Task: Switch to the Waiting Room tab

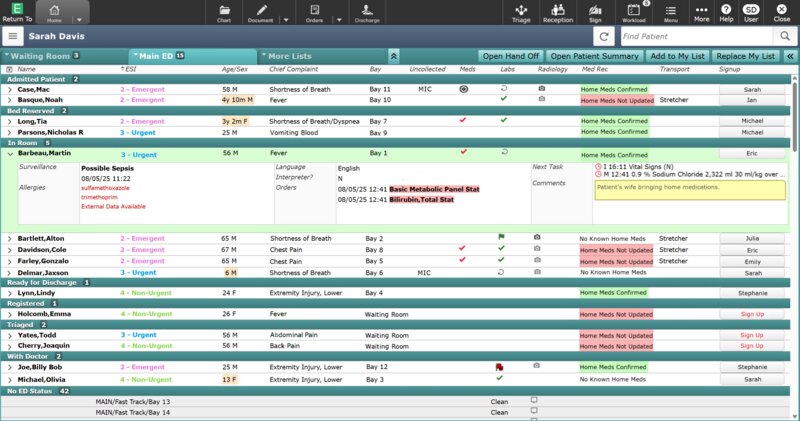Action: click(x=40, y=56)
